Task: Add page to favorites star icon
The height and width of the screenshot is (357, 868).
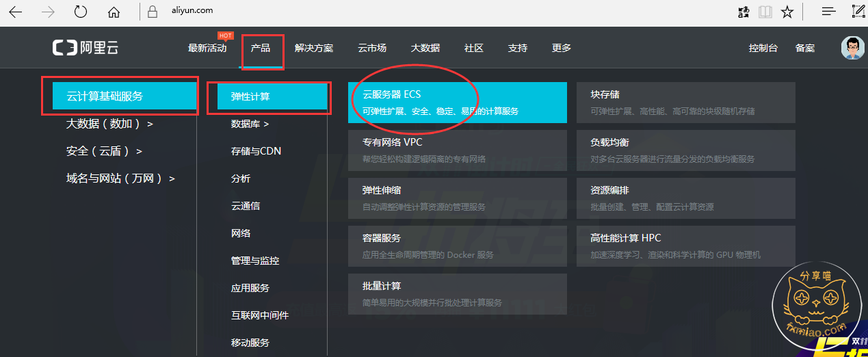Action: (x=787, y=12)
